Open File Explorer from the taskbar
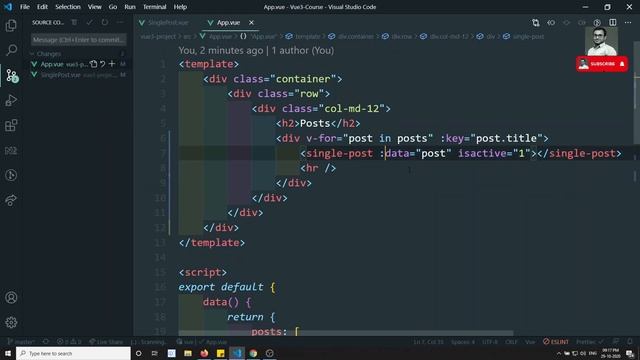The width and height of the screenshot is (640, 360). click(x=188, y=353)
